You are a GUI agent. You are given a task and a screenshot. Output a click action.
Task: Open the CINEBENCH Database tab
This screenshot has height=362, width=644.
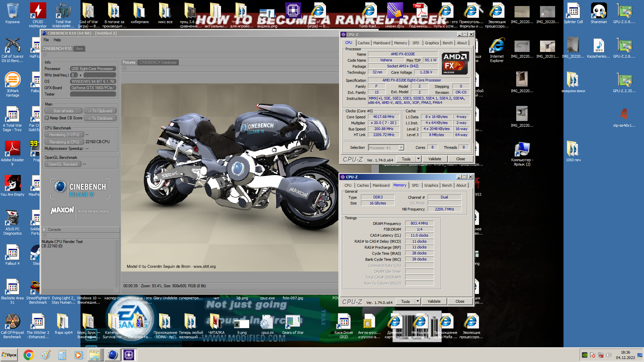point(158,62)
